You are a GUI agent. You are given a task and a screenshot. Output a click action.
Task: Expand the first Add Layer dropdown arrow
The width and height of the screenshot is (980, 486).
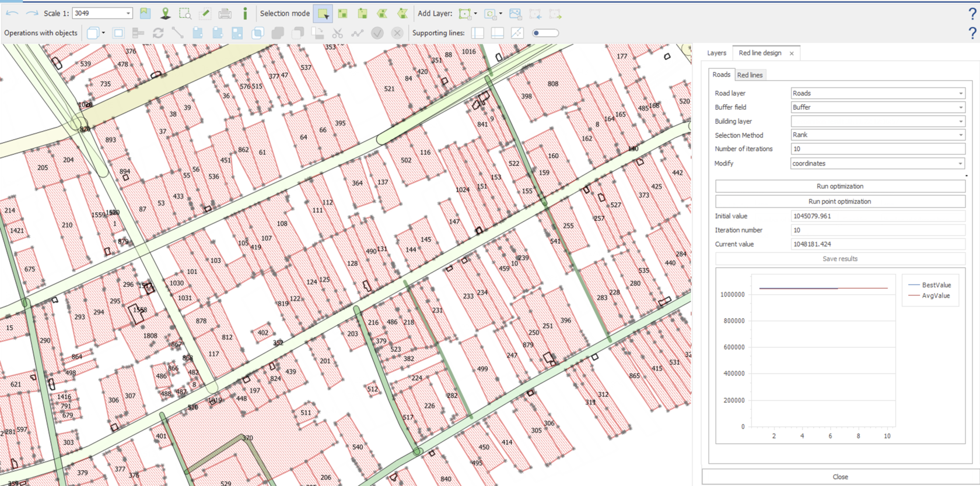(475, 13)
